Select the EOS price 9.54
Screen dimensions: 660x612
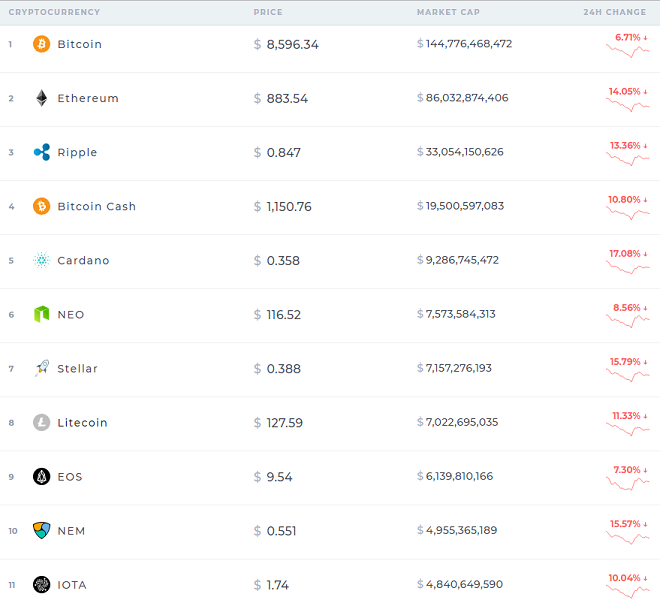279,477
